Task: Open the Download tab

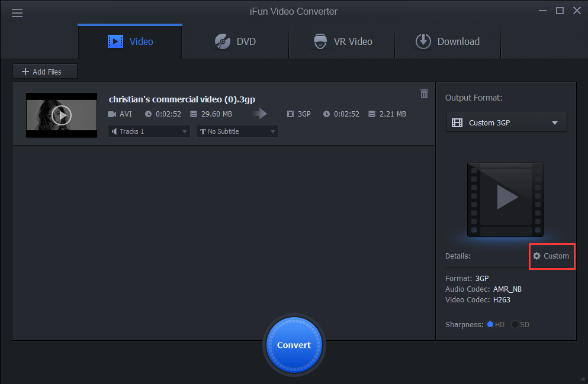Action: (x=448, y=41)
